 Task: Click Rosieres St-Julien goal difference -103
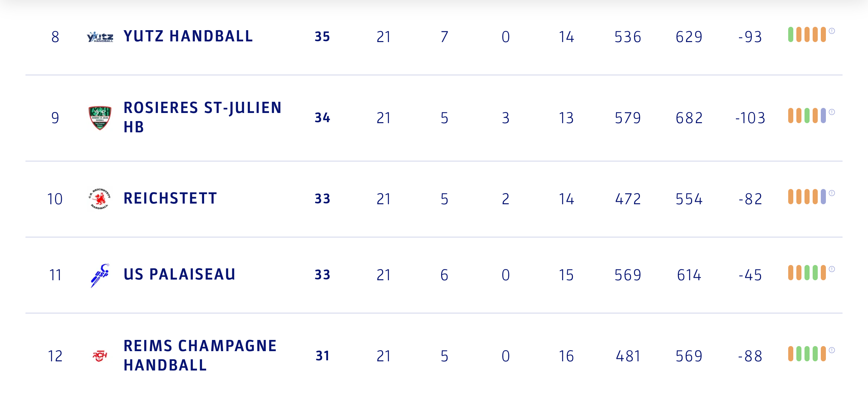[x=750, y=118]
